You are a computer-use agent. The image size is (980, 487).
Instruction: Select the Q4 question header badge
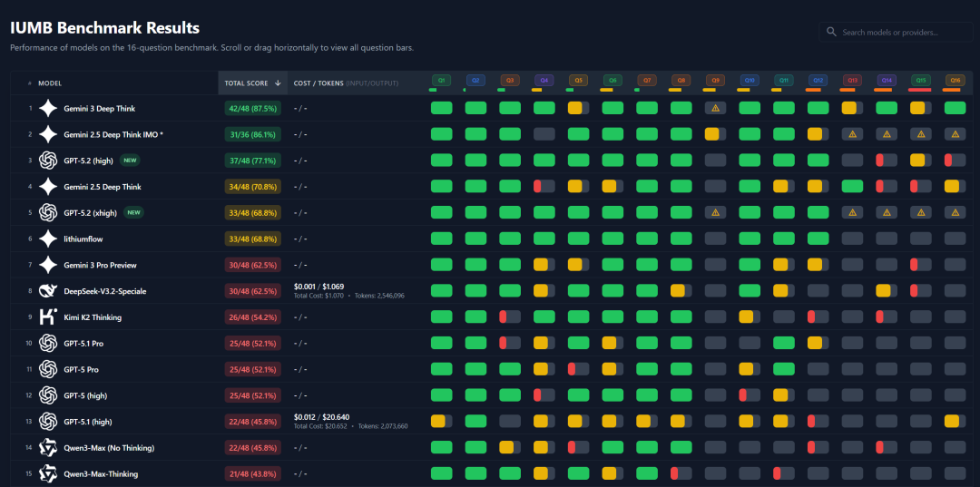point(544,81)
